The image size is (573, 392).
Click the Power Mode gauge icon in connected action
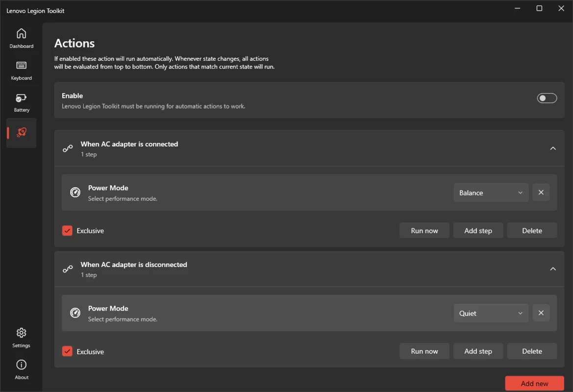pyautogui.click(x=75, y=192)
